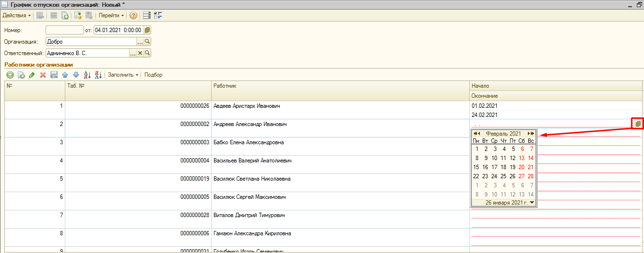Viewport: 644px width, 253px height.
Task: Add a new row with green plus icon
Action: click(10, 75)
